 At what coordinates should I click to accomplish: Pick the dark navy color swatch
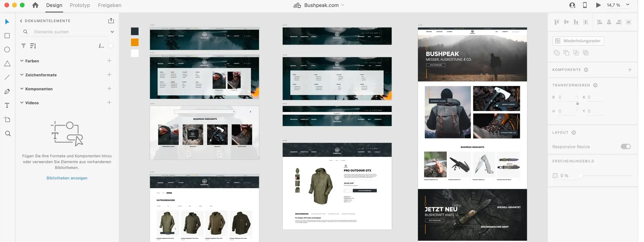pyautogui.click(x=135, y=31)
